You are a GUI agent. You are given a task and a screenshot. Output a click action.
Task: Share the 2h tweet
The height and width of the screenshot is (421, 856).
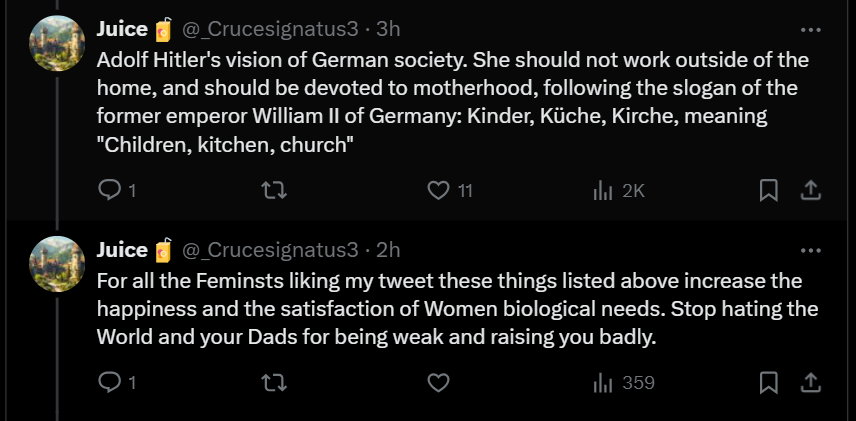coord(811,383)
